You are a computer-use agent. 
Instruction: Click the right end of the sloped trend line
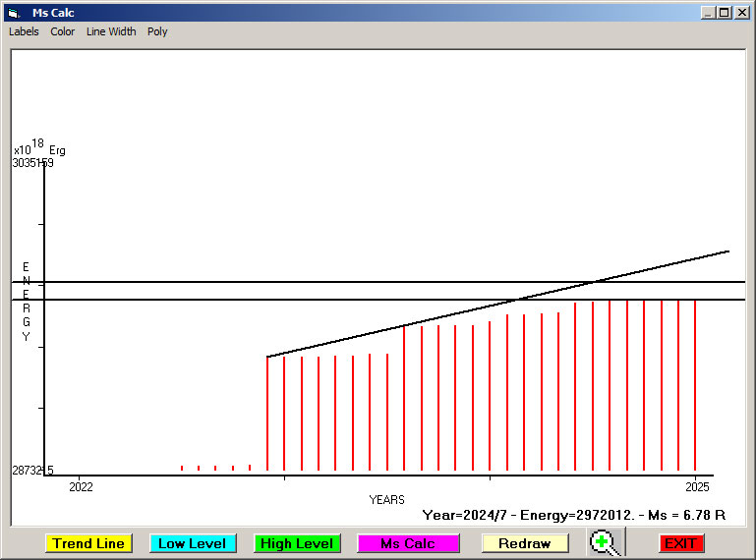pos(727,252)
